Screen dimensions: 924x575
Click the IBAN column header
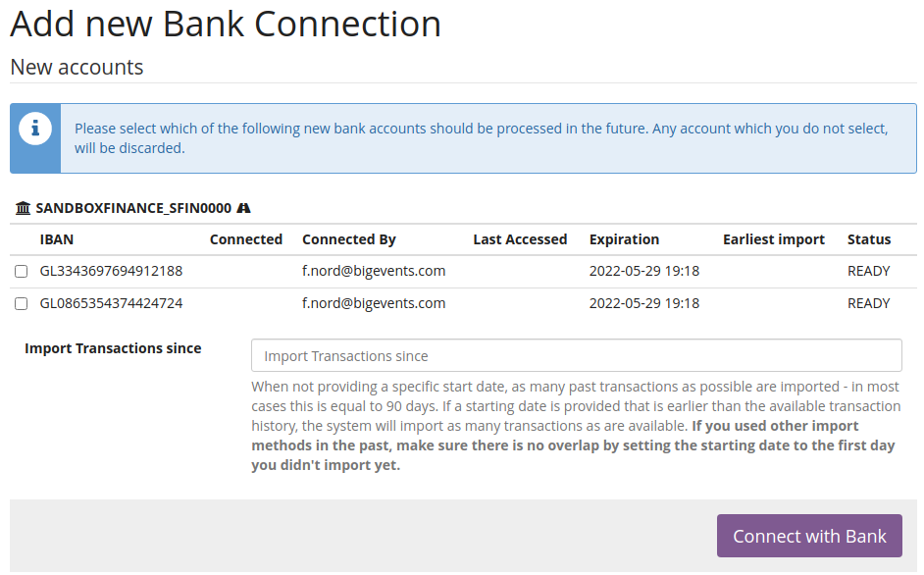point(57,239)
